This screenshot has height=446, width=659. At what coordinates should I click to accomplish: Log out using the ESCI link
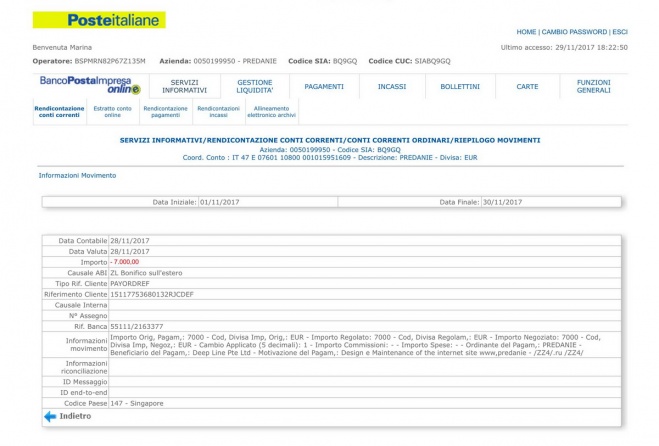620,32
